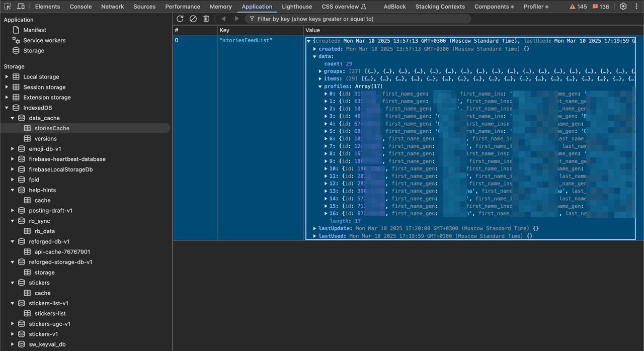Open the Lighthouse tab
Screen dimensions: 644x351
[296, 7]
